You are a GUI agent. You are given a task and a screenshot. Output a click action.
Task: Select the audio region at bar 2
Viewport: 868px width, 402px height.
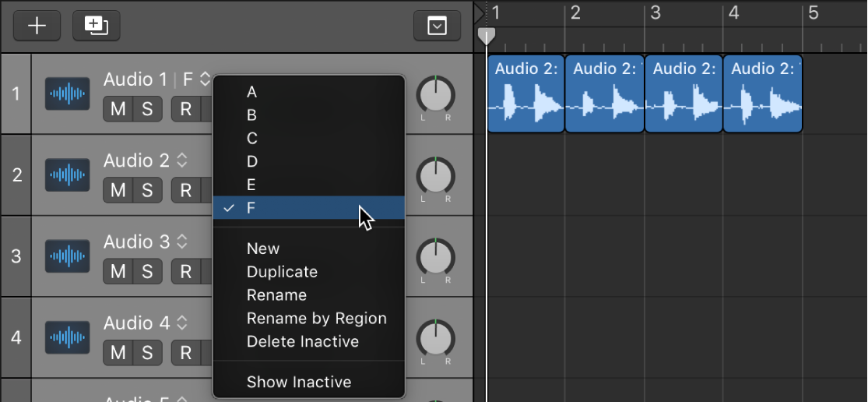tap(605, 93)
